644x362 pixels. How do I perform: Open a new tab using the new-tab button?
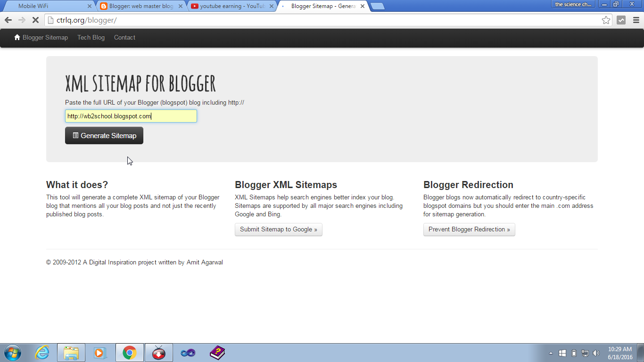pos(378,6)
